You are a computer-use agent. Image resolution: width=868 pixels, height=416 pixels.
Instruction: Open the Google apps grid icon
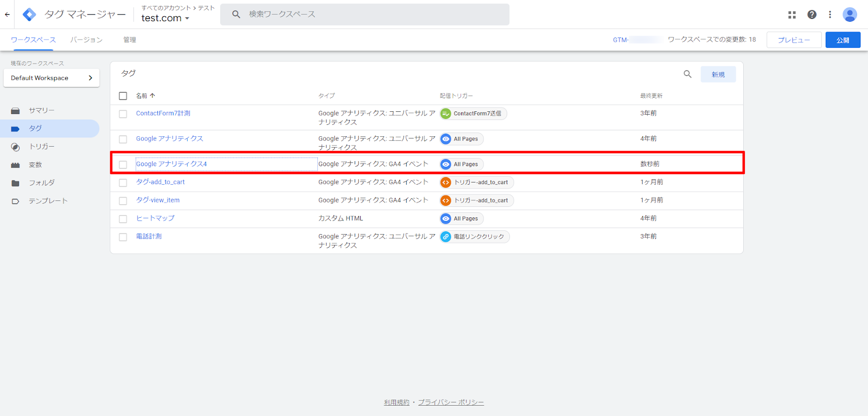(x=792, y=15)
